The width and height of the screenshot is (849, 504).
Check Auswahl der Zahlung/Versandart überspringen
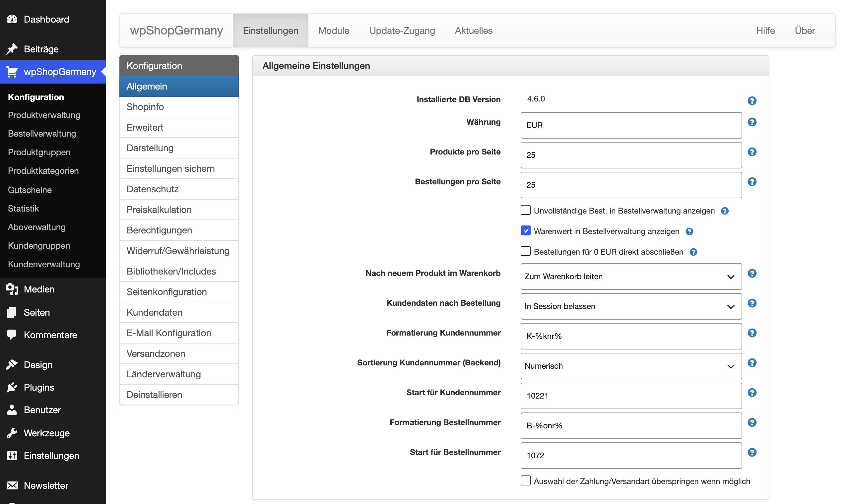[x=525, y=480]
